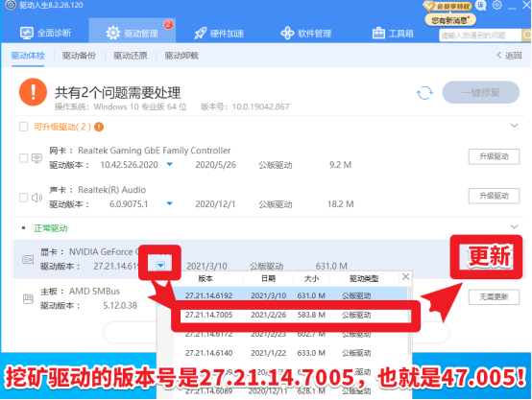Select the 驱动卸载 sub-tab
The image size is (532, 400).
point(181,56)
